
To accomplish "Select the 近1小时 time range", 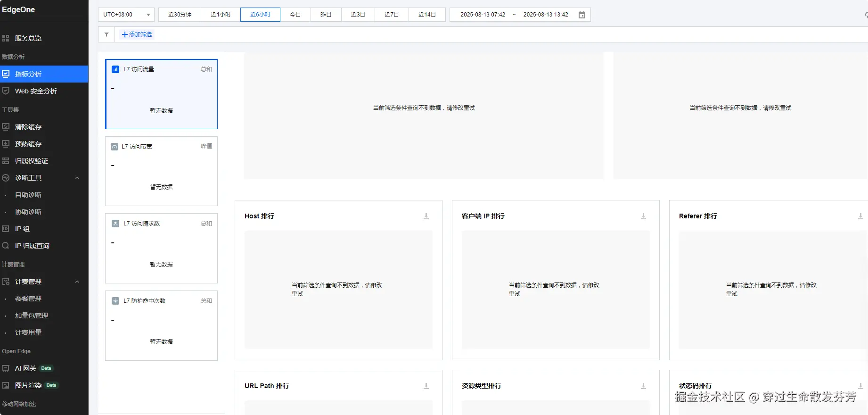I will click(x=221, y=15).
